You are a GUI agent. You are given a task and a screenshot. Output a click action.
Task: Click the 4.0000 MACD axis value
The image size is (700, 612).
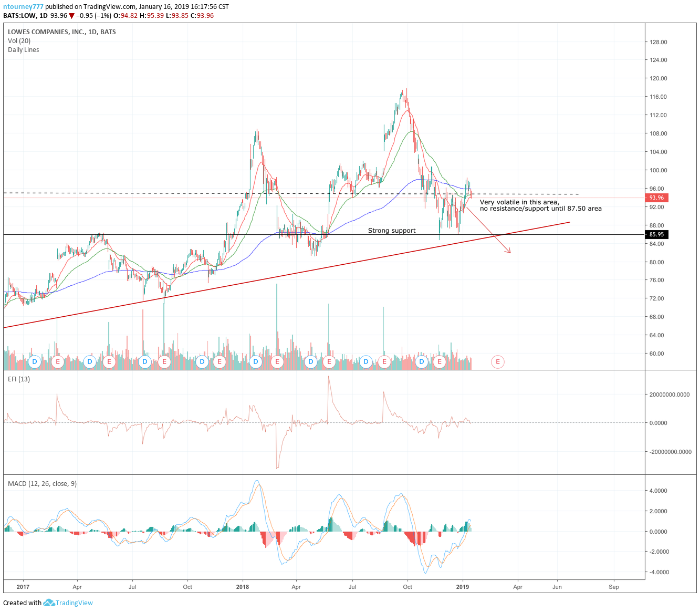click(x=659, y=491)
